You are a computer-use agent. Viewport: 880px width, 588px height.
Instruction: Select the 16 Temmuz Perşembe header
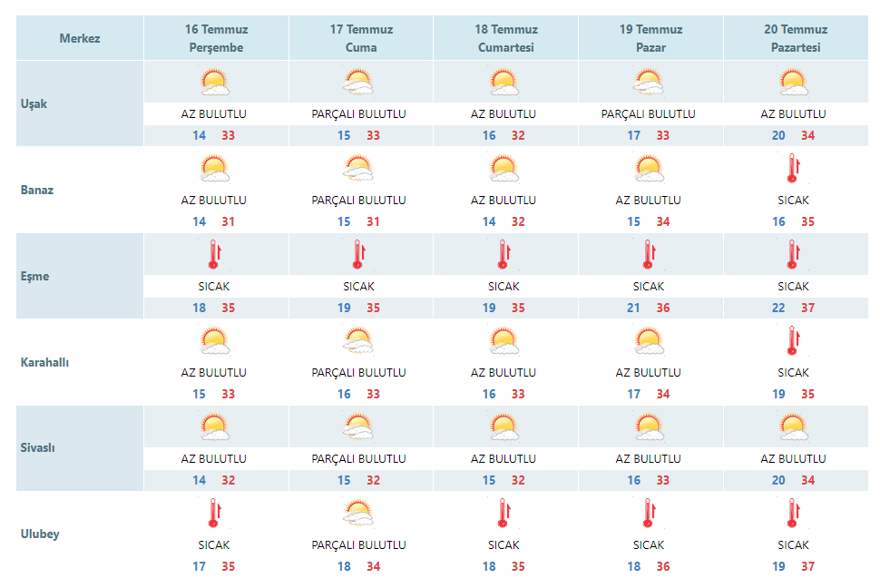pos(216,38)
